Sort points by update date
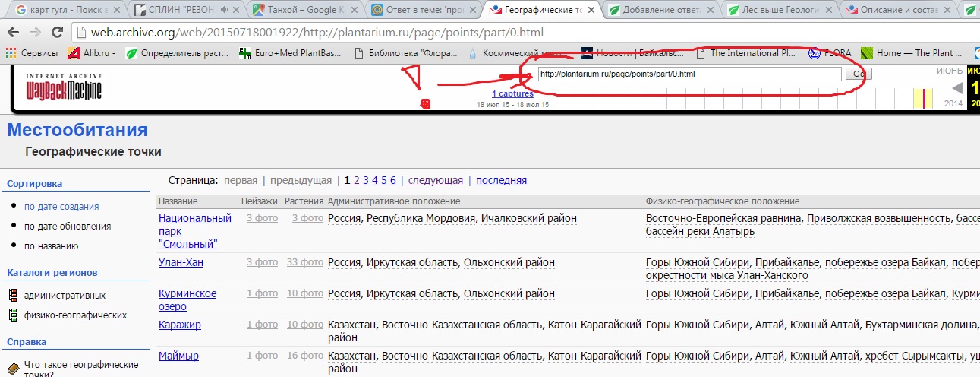This screenshot has height=377, width=980. (67, 226)
